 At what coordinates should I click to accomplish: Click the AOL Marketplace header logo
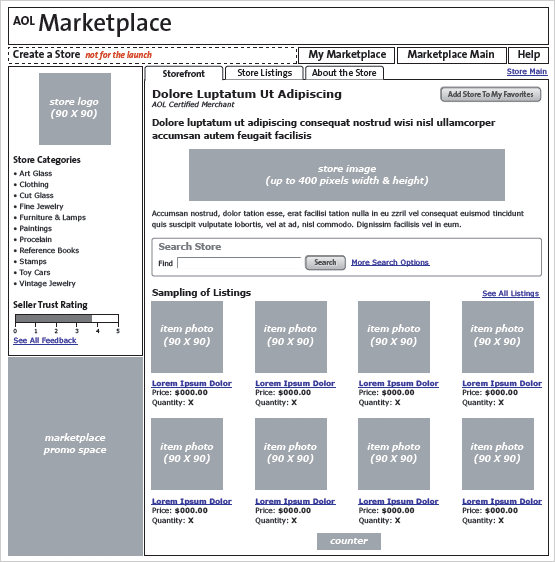click(x=92, y=23)
